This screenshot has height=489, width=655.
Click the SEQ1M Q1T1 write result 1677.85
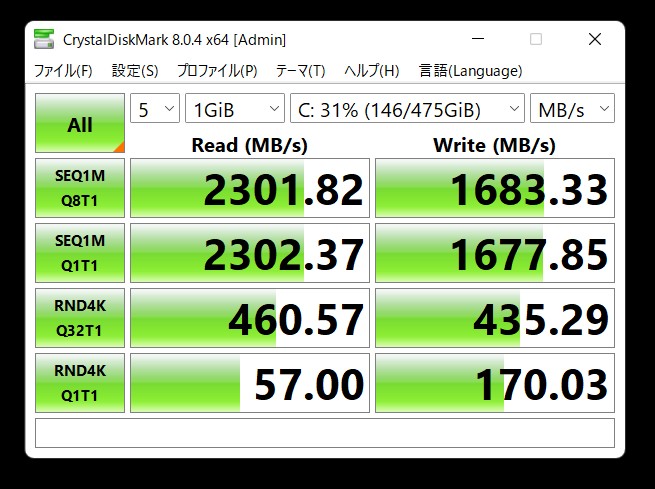(495, 253)
